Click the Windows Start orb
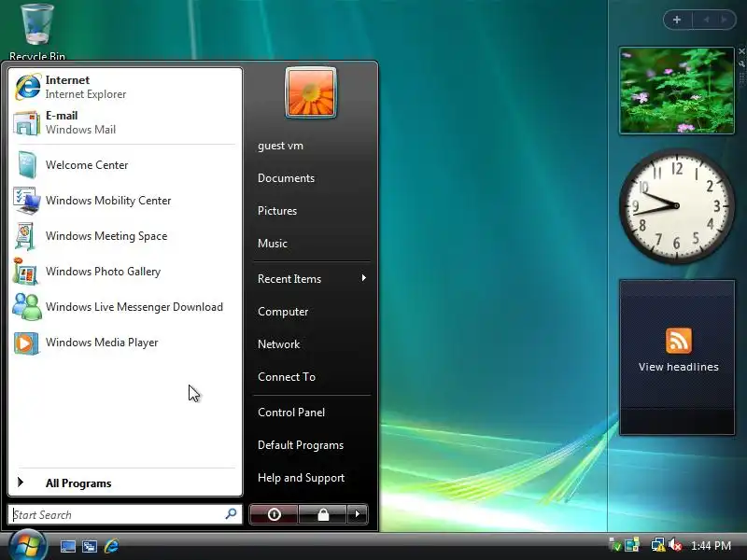The height and width of the screenshot is (560, 747). pos(28,545)
